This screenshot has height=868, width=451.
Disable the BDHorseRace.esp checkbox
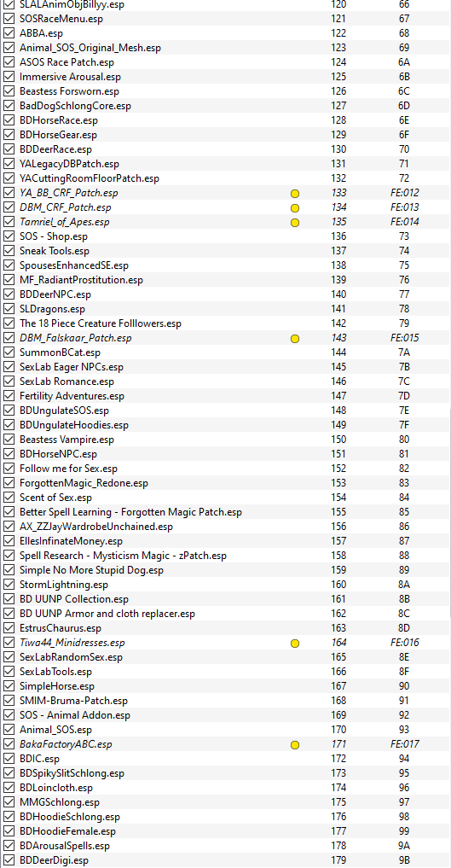(x=9, y=120)
